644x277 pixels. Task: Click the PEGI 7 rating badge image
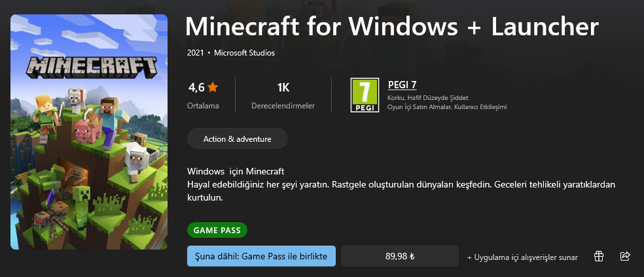coord(365,95)
